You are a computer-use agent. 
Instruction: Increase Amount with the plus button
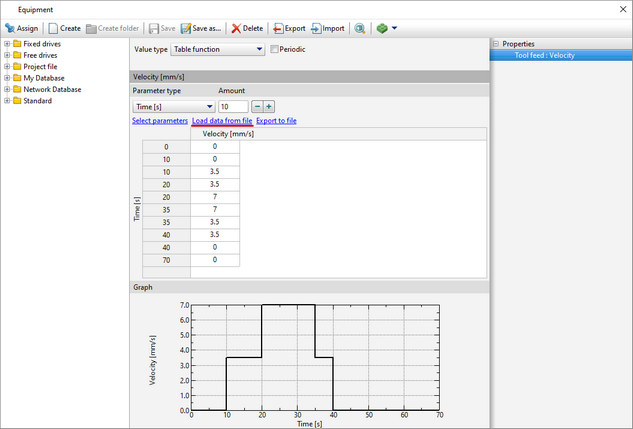tap(269, 106)
